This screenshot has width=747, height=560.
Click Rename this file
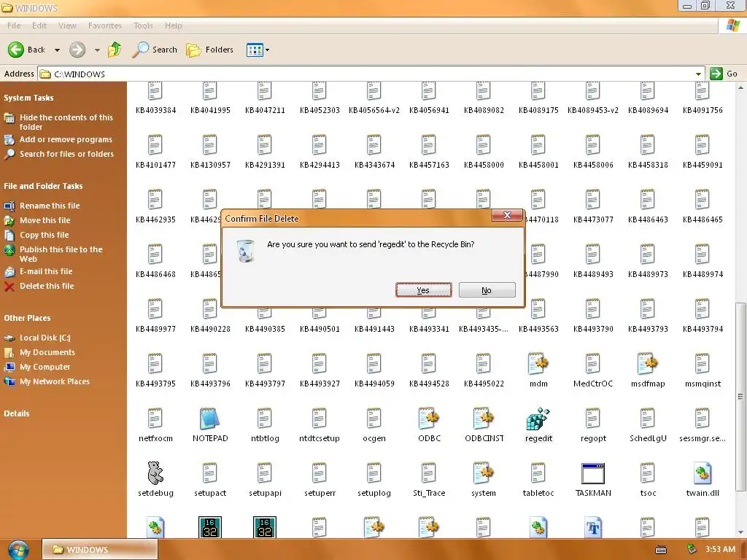pyautogui.click(x=50, y=206)
